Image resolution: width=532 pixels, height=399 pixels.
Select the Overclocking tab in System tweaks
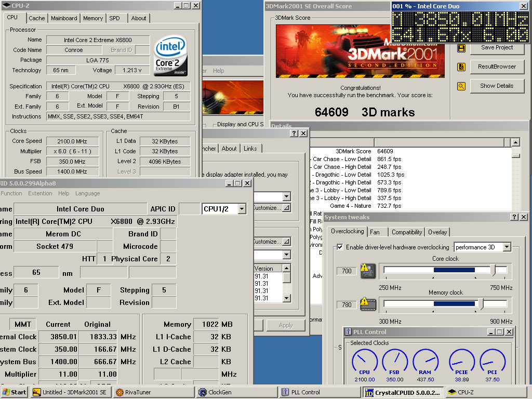point(348,231)
